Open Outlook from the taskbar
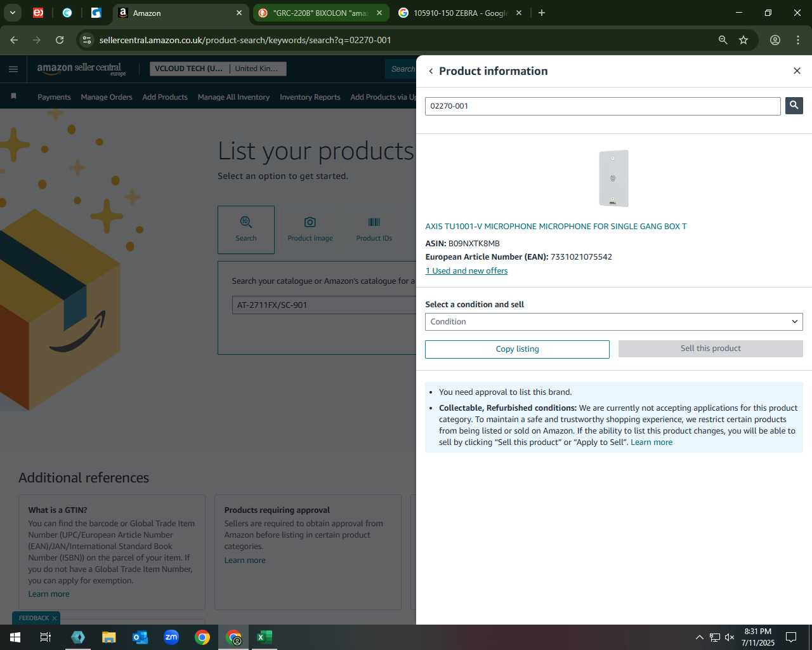812x650 pixels. click(140, 637)
